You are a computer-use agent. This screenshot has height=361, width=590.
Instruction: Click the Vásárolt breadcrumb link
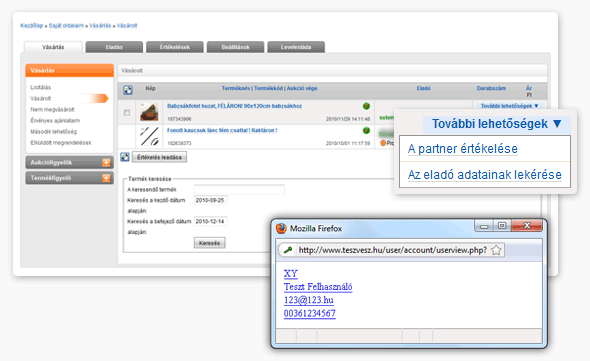[127, 26]
